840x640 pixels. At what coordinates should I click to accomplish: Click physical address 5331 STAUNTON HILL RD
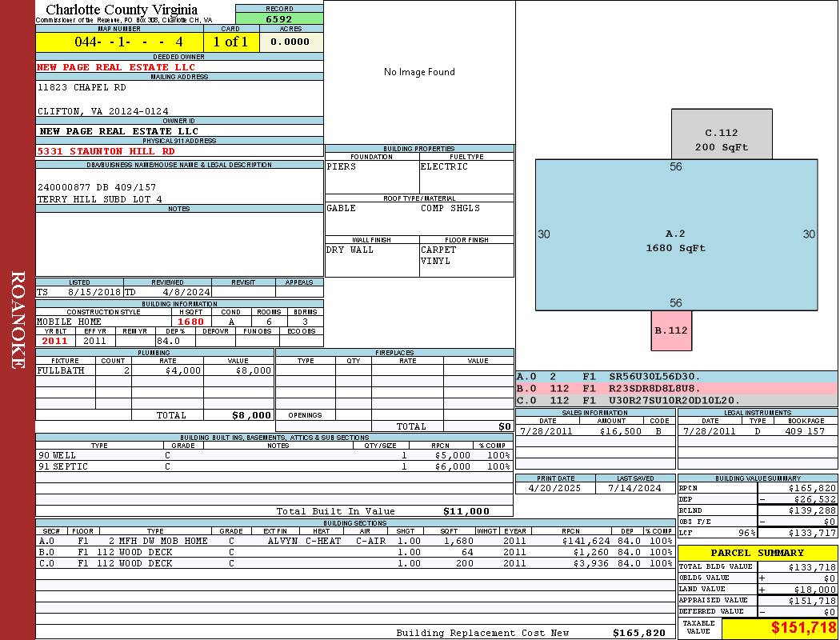click(106, 151)
